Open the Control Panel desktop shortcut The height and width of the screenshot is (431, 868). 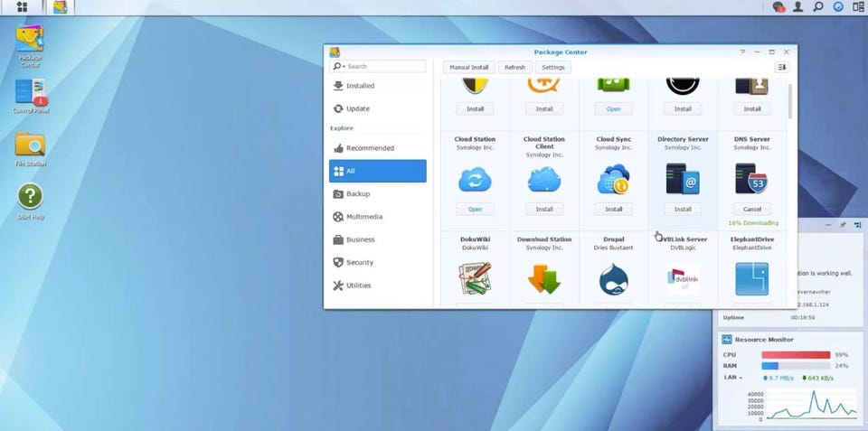[x=31, y=97]
